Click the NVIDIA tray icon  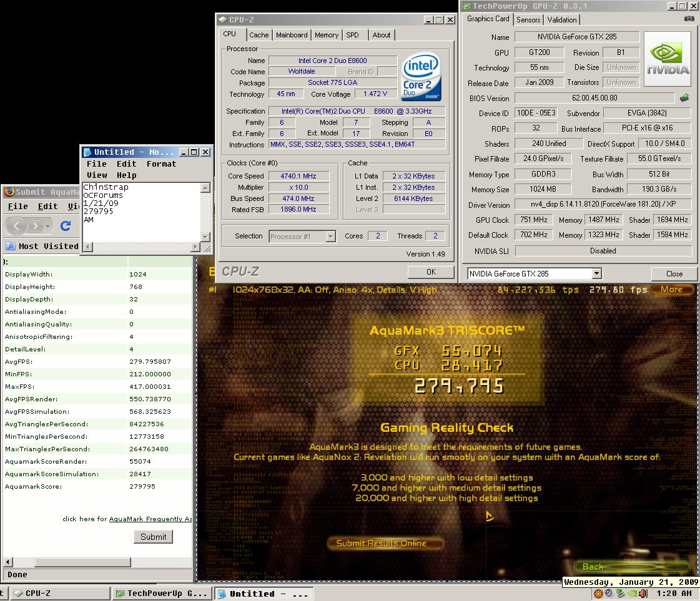[x=632, y=594]
